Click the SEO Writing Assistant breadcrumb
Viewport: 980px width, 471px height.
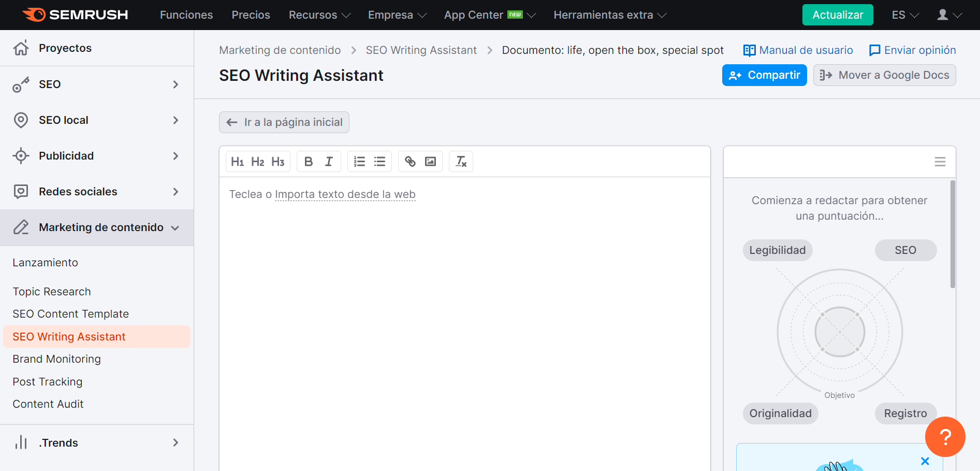[421, 50]
